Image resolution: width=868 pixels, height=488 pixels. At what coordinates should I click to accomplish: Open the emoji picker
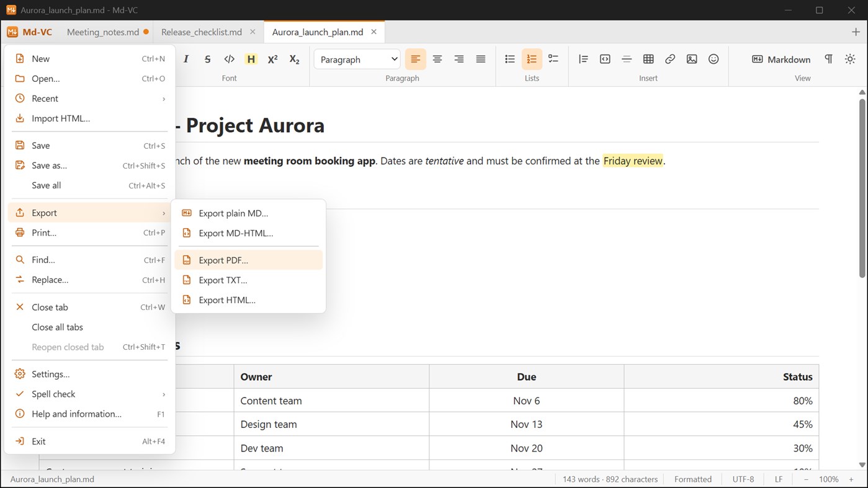coord(714,60)
